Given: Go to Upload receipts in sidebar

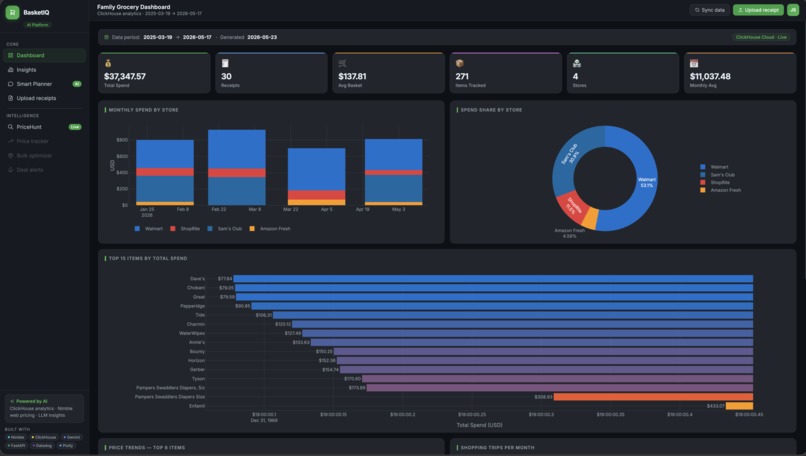Looking at the screenshot, I should 44,98.
